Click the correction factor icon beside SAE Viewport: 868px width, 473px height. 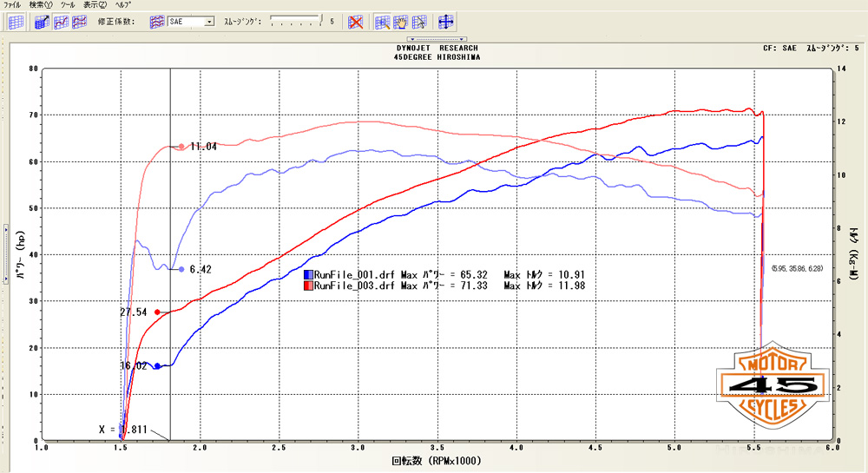click(x=157, y=22)
